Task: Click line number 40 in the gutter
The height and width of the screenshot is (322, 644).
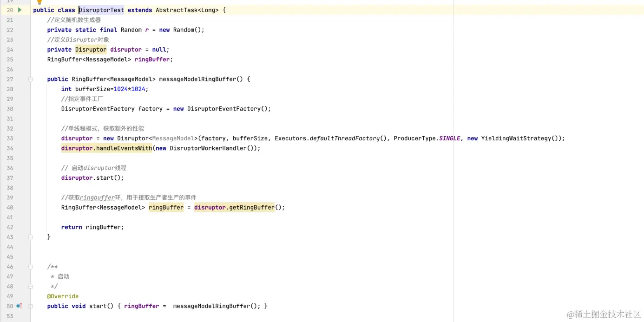Action: (x=10, y=207)
